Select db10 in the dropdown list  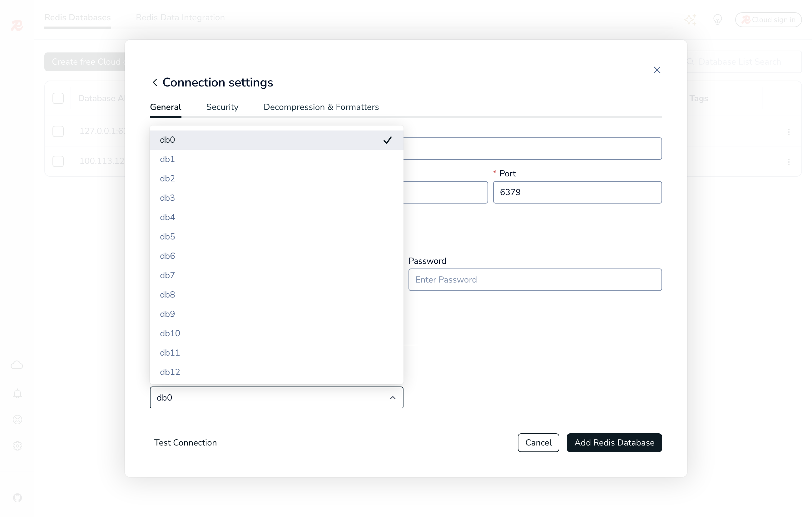(276, 333)
